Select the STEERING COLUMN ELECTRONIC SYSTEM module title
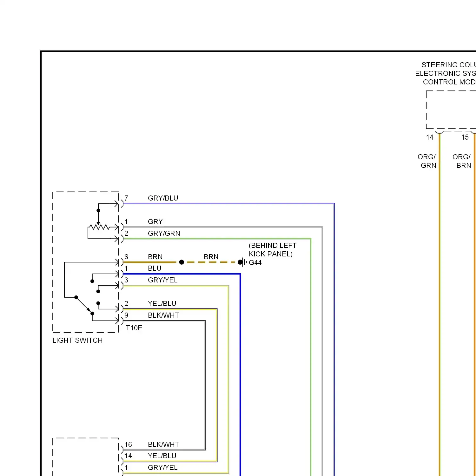Image resolution: width=476 pixels, height=476 pixels. tap(446, 73)
